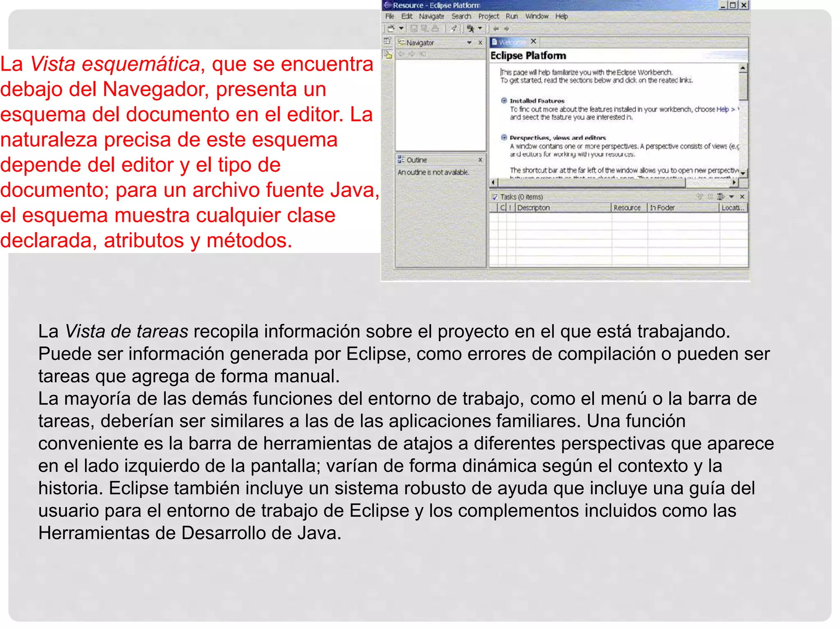Viewport: 840px width, 630px height.
Task: Click the horizontal scrollbar thumb in Welcome page
Action: [591, 182]
